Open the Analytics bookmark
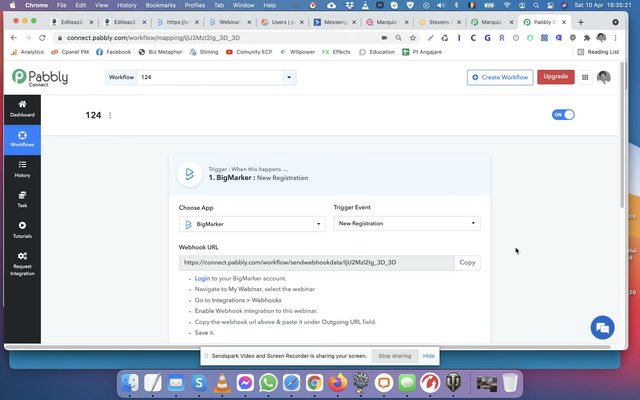Viewport: 640px width, 400px height. click(x=27, y=52)
